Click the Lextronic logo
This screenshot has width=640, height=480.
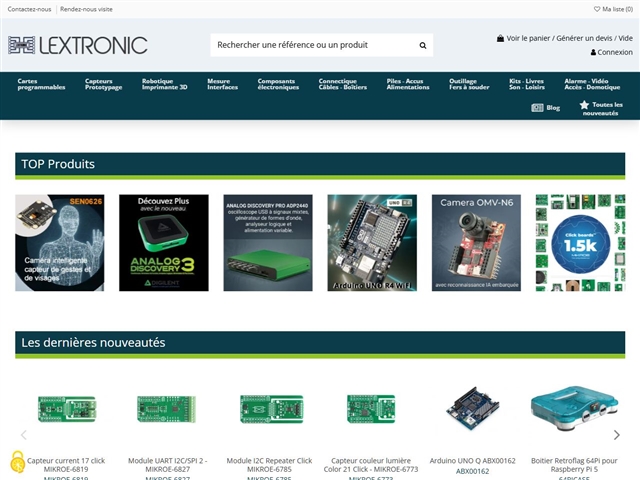(x=78, y=45)
